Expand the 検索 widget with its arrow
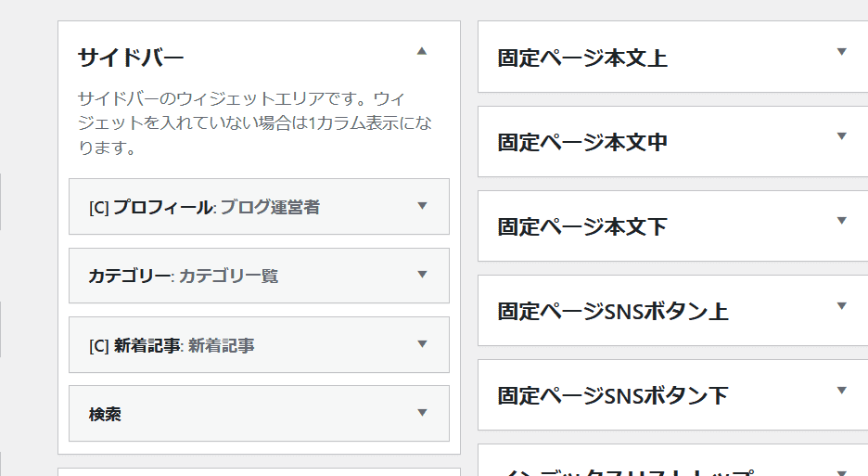 click(422, 413)
